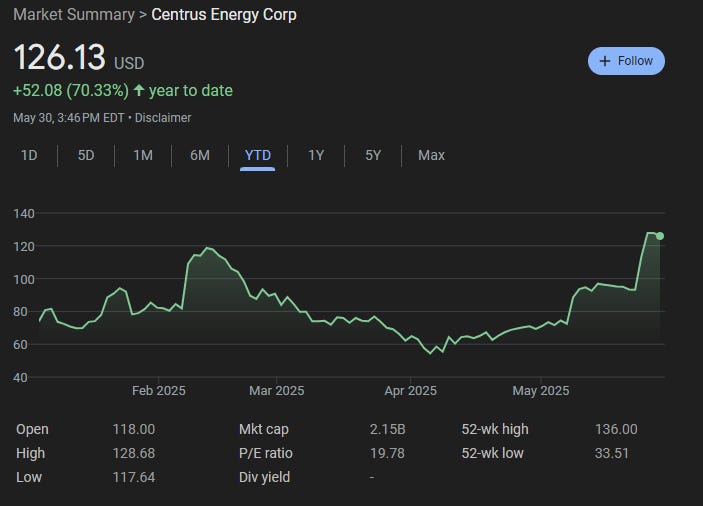
Task: Click the Low value 117.64
Action: pos(134,477)
